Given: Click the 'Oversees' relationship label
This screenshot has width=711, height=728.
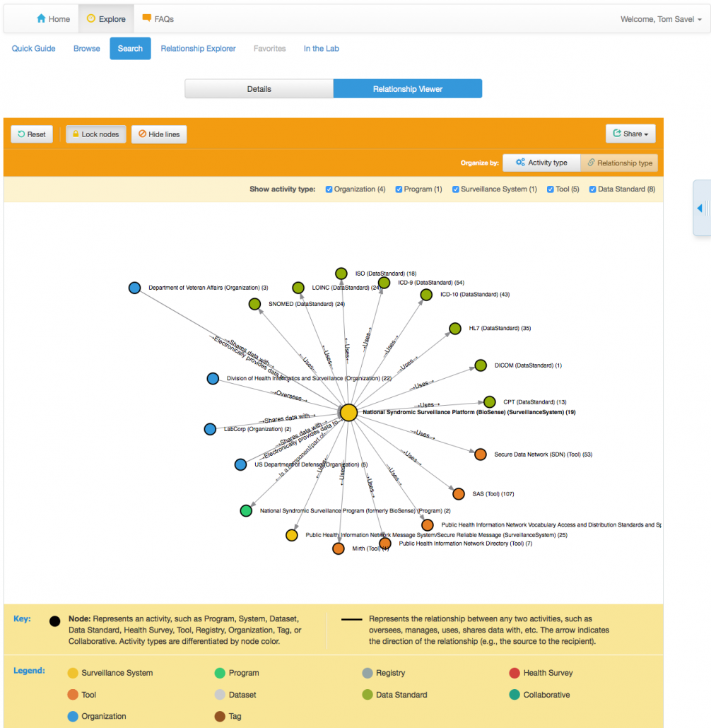Looking at the screenshot, I should [289, 396].
